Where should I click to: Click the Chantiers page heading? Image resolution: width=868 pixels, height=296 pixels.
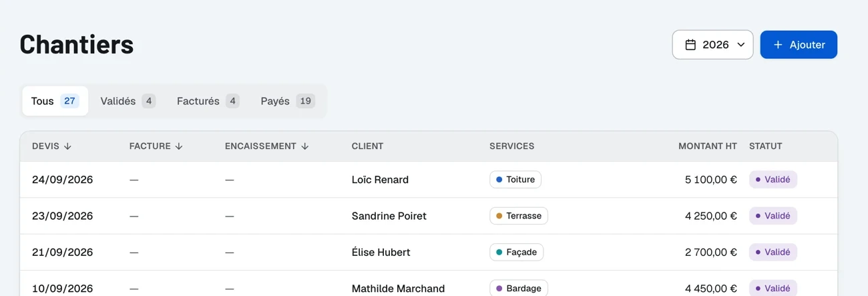[x=77, y=44]
